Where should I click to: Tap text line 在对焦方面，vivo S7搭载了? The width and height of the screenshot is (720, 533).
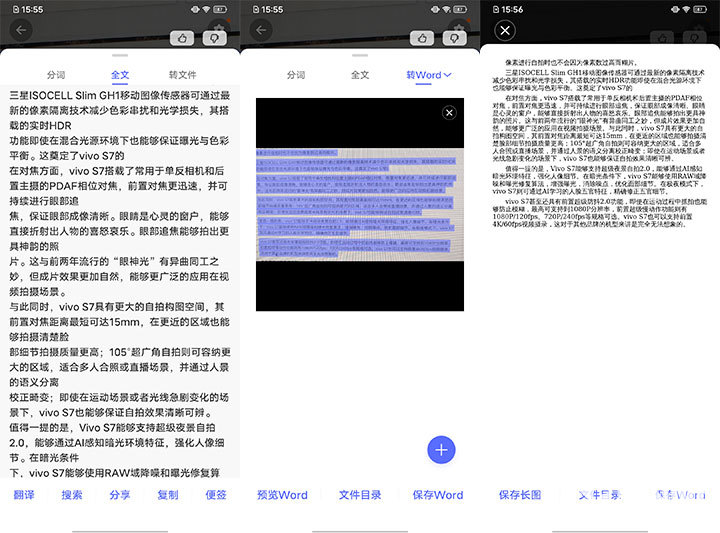(117, 171)
